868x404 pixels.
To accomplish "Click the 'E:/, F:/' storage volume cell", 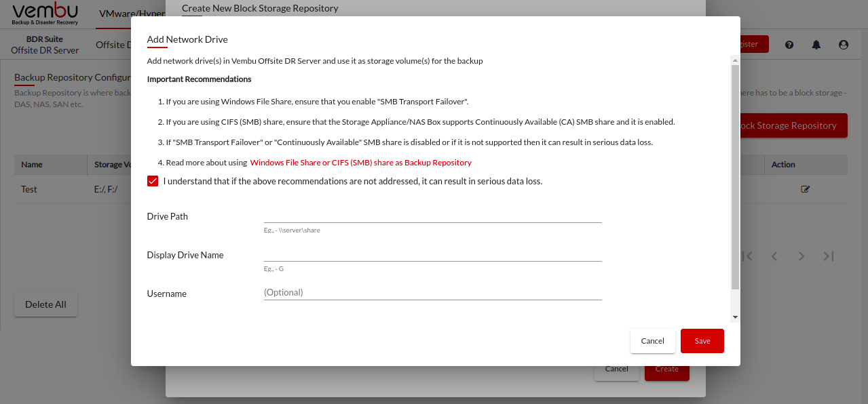I will click(106, 189).
